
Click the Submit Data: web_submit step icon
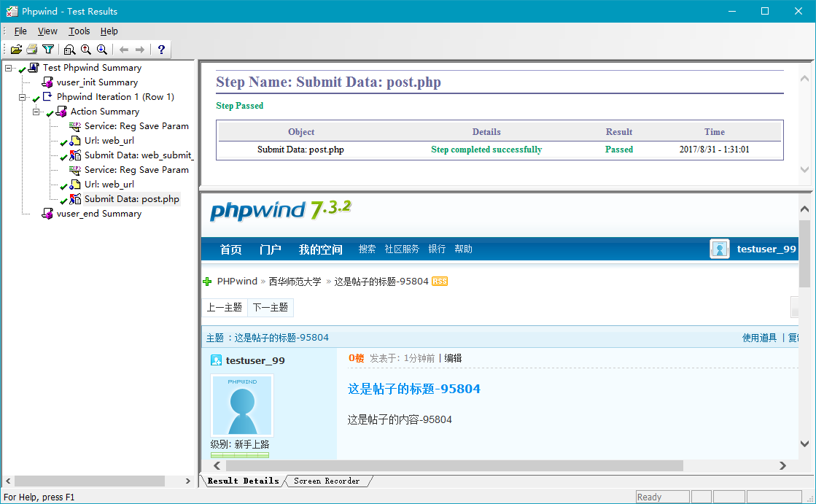pos(75,155)
